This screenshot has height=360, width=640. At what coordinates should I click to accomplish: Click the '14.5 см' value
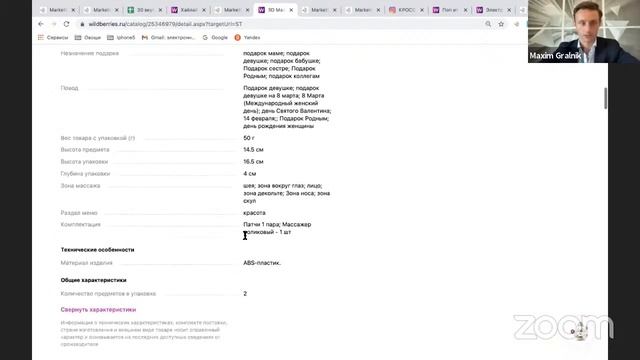tap(253, 150)
